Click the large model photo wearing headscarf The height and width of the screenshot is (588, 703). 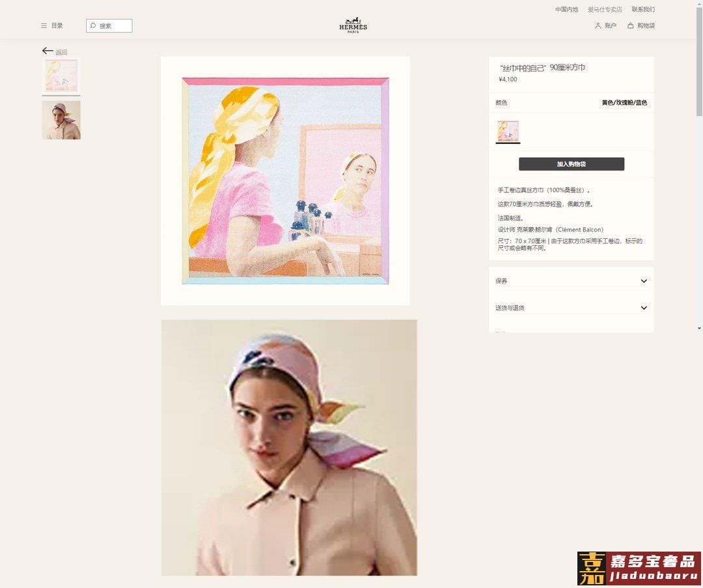coord(289,448)
